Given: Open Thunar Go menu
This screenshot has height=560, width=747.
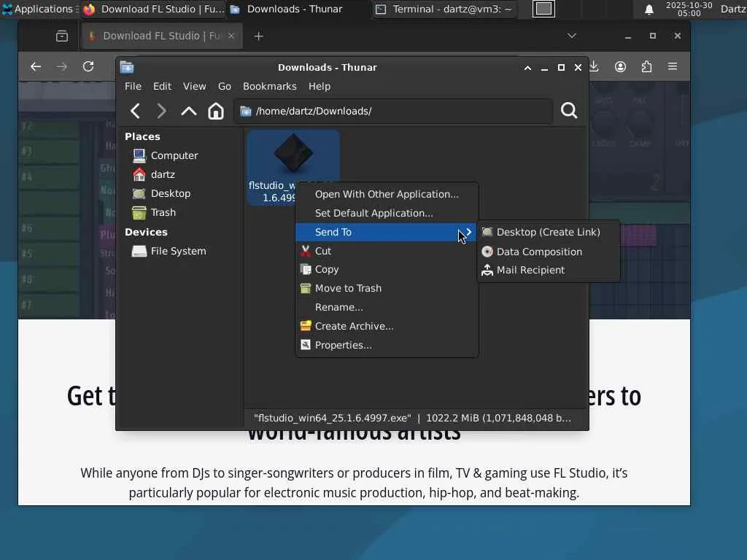Looking at the screenshot, I should tap(225, 86).
